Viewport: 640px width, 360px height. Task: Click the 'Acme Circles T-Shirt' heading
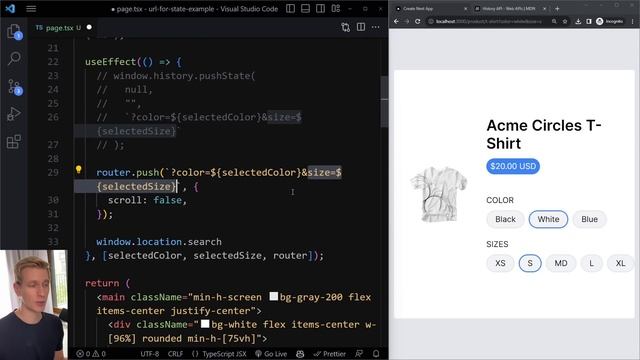(544, 134)
